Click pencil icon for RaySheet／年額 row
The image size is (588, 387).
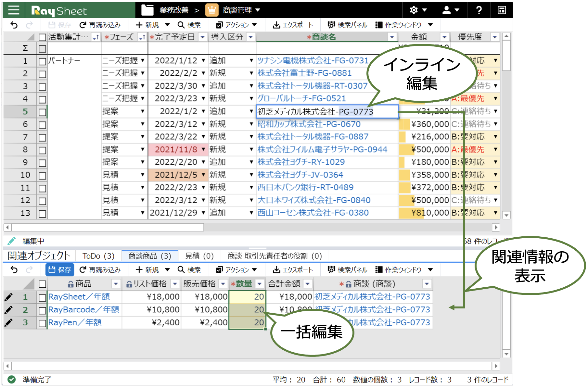click(9, 297)
